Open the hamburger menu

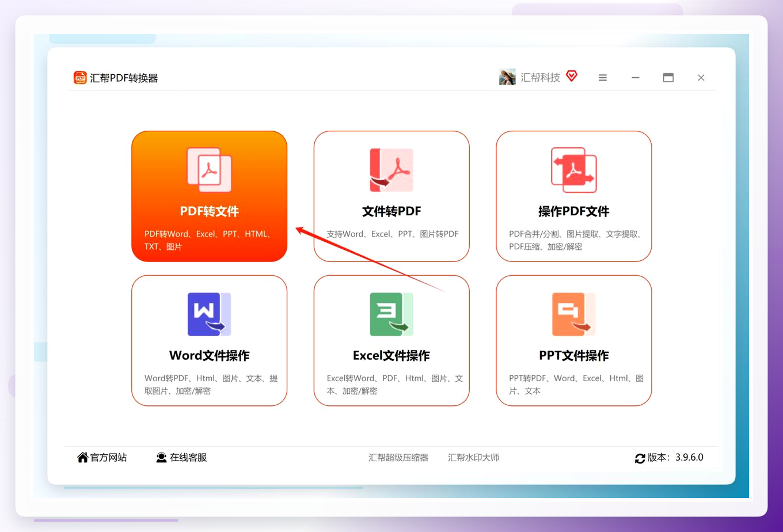pos(603,78)
